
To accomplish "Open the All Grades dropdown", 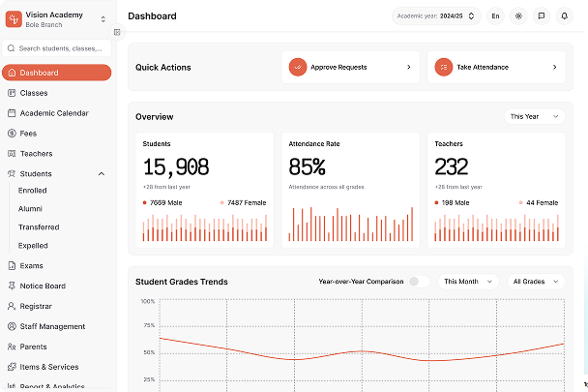I will (x=536, y=282).
